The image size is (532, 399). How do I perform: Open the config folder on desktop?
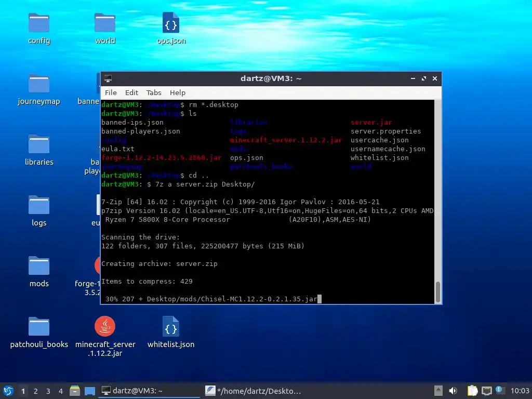point(39,23)
